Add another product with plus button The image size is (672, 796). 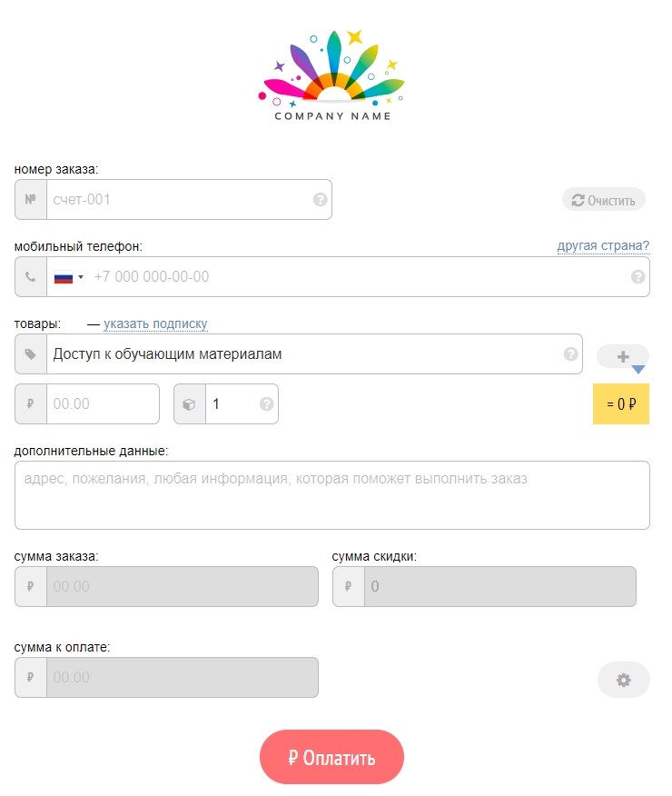[x=622, y=357]
